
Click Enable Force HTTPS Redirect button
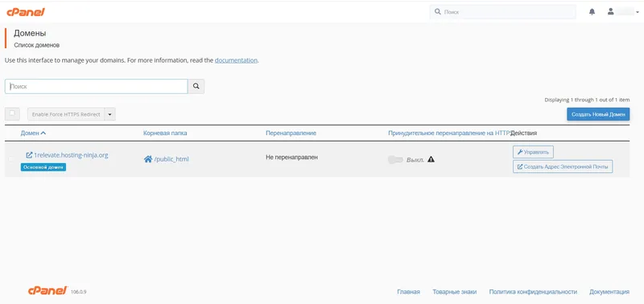(x=66, y=114)
